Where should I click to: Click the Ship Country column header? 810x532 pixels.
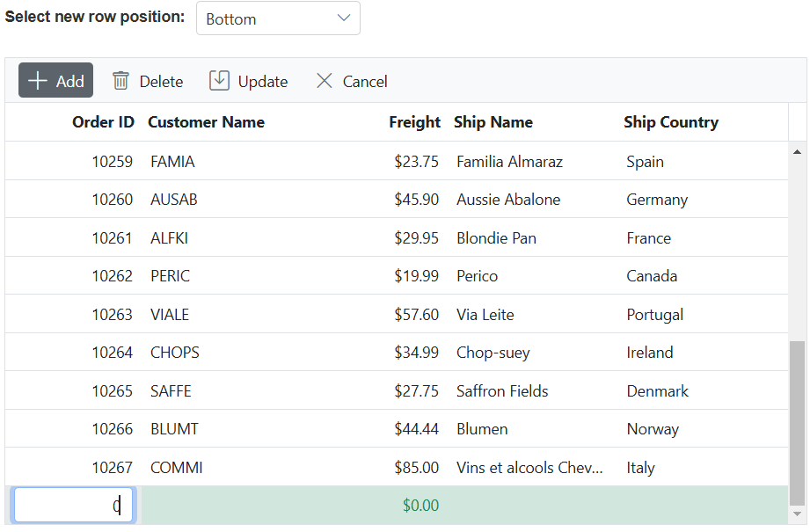coord(671,122)
